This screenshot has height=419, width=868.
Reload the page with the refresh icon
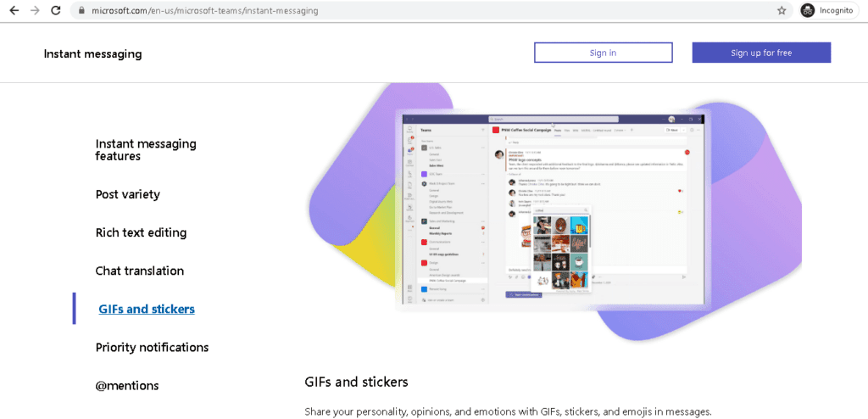click(55, 10)
